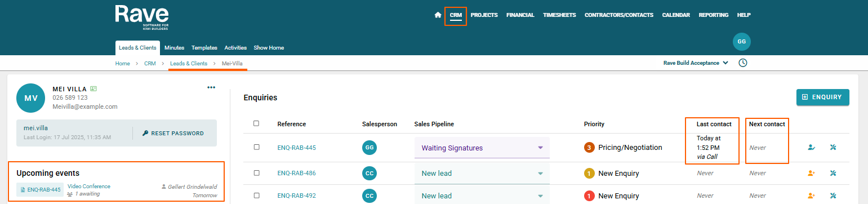This screenshot has width=868, height=204.
Task: Click the tools icon for ENQ-RAB-492
Action: point(833,196)
